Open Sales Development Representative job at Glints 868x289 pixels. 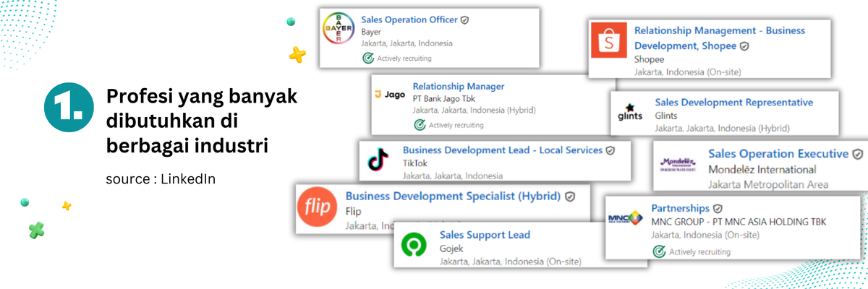(733, 103)
